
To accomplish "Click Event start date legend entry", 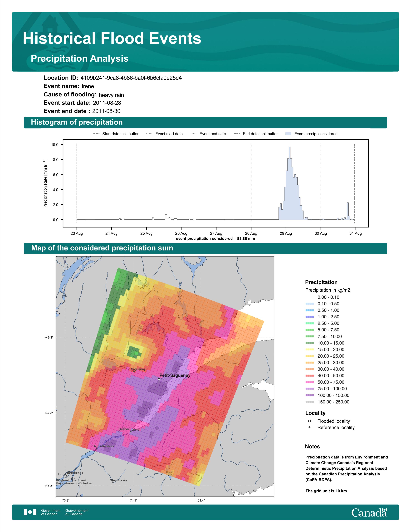I will 164,134.
